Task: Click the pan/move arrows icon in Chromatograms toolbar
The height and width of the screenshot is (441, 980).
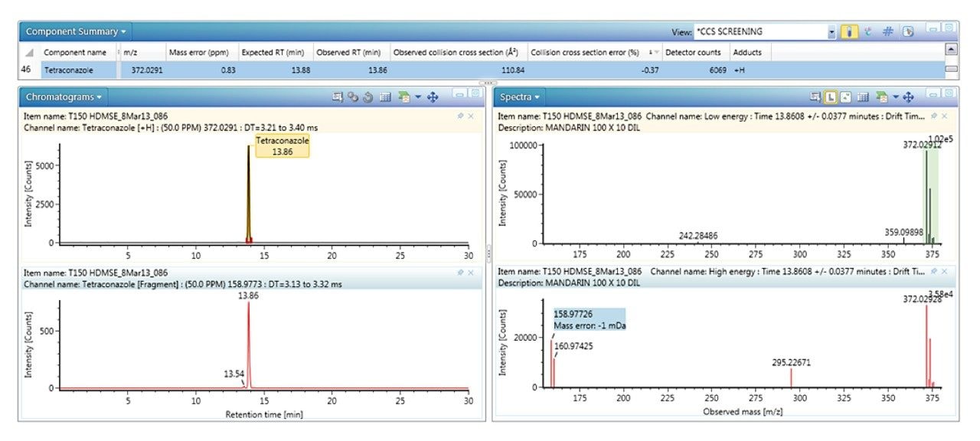Action: (x=433, y=97)
